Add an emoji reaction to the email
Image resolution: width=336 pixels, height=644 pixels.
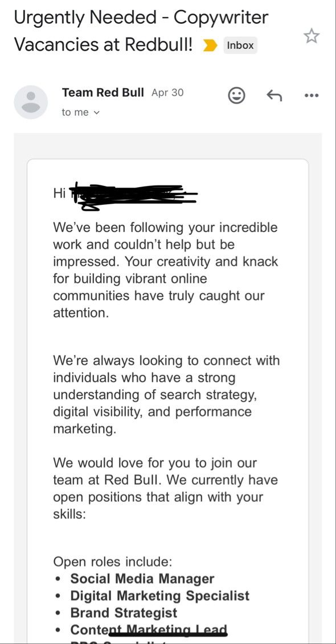click(236, 95)
